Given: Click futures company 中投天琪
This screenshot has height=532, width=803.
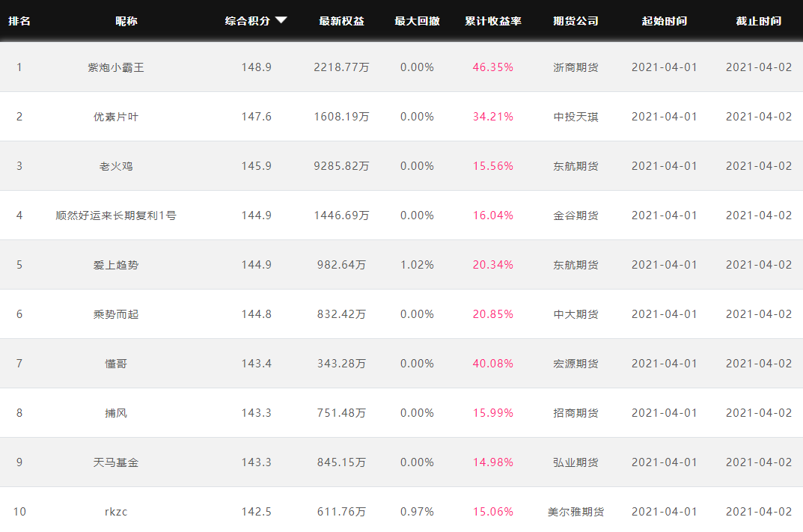Looking at the screenshot, I should click(576, 117).
